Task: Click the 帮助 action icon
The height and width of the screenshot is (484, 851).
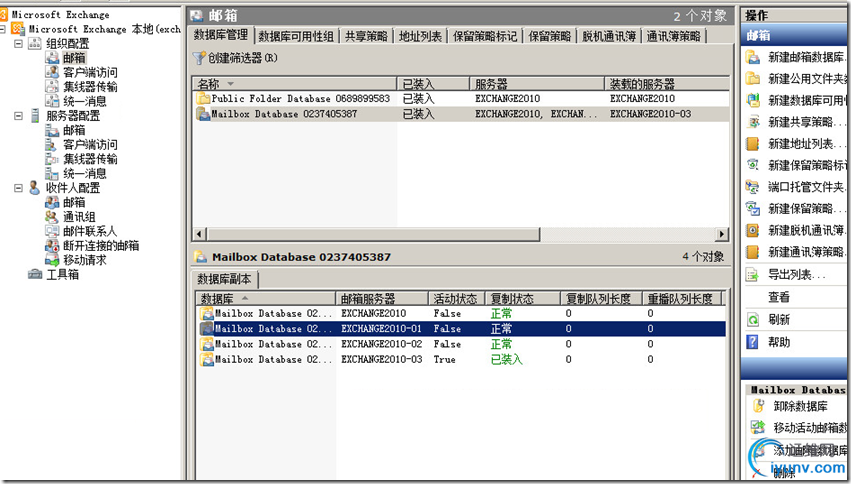Action: (753, 342)
